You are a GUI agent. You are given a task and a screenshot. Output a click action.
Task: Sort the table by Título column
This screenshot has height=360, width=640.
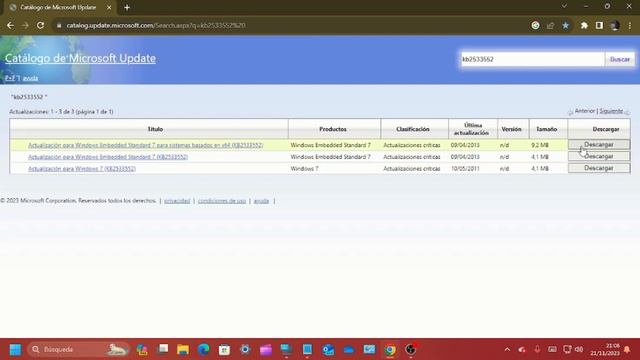pos(155,129)
